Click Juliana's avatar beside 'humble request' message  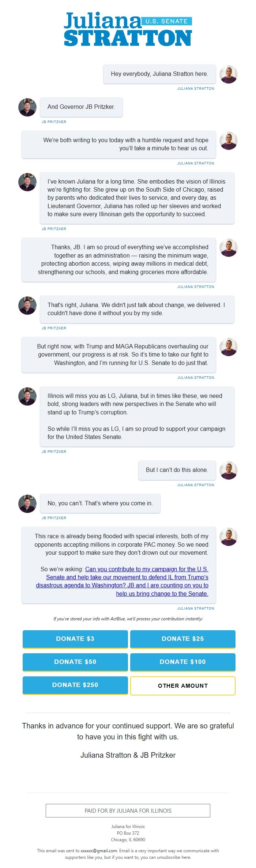click(x=229, y=141)
